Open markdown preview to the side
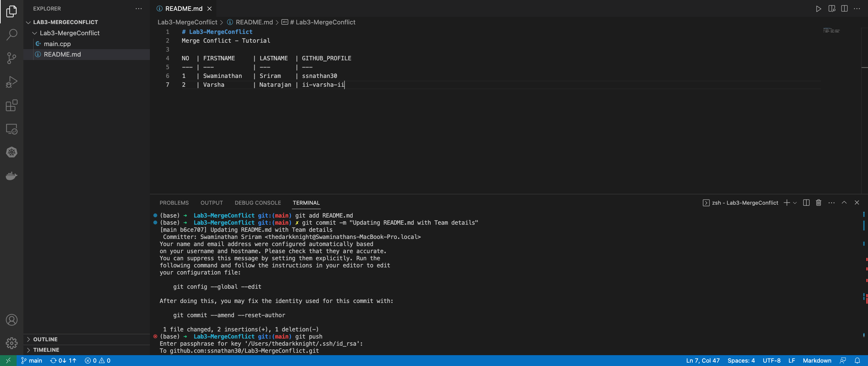Viewport: 868px width, 366px height. (x=832, y=8)
